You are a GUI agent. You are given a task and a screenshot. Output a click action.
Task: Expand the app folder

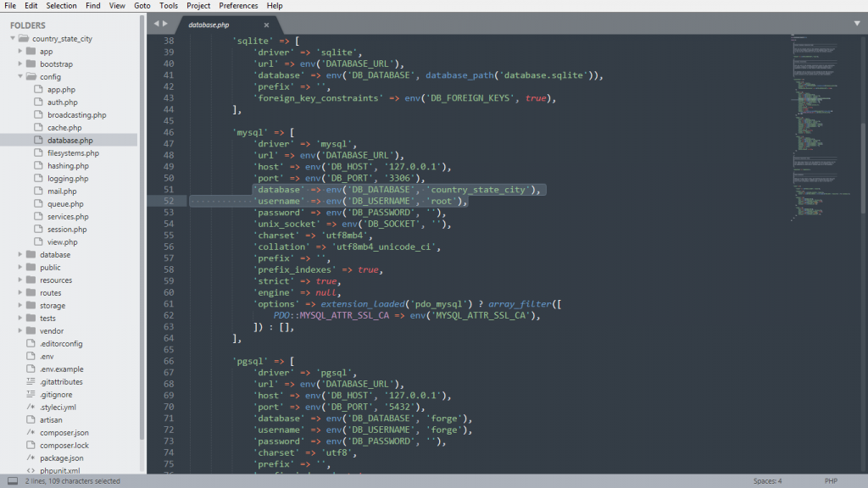click(20, 51)
